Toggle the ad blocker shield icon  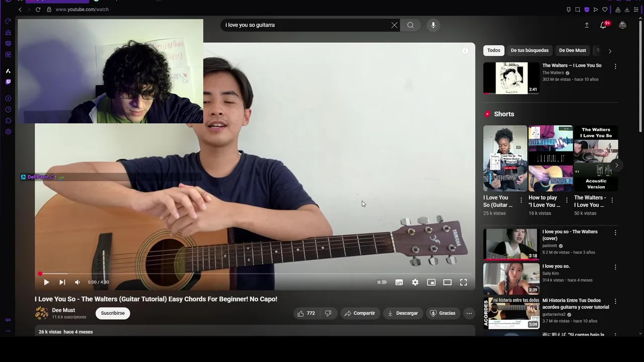pyautogui.click(x=587, y=10)
